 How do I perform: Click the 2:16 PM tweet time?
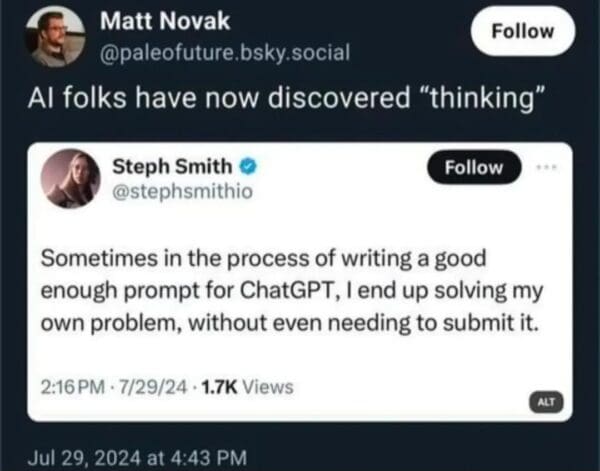tap(70, 385)
